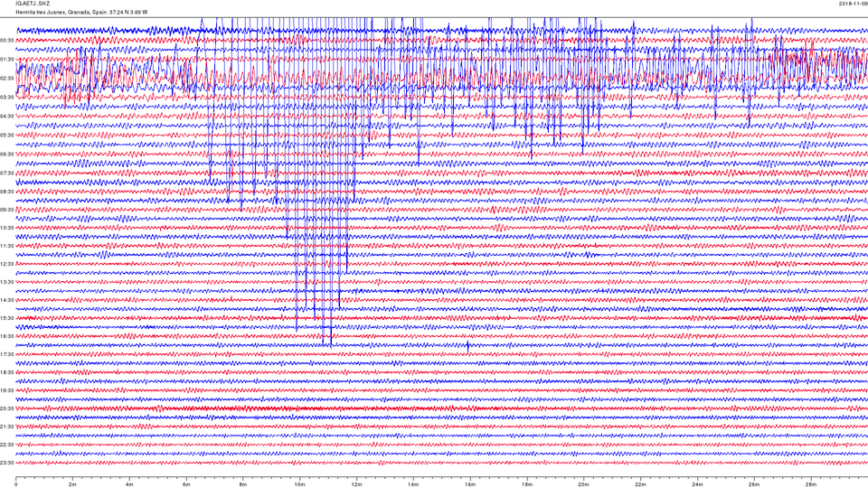
Task: Select the 23:30 time label
Action: [x=7, y=463]
